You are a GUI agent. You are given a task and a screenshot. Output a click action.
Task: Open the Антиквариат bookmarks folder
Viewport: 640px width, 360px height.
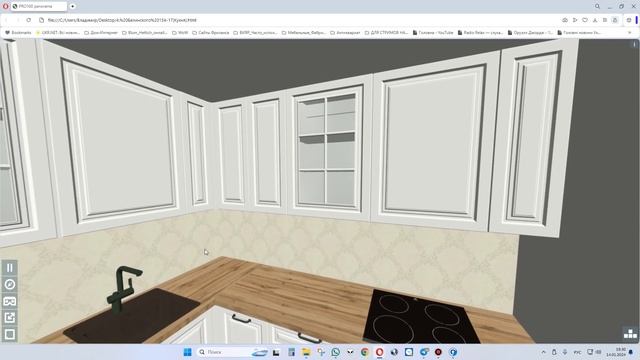[x=345, y=33]
